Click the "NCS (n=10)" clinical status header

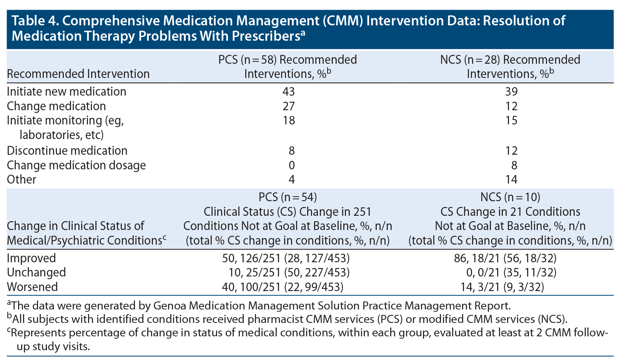coord(510,197)
